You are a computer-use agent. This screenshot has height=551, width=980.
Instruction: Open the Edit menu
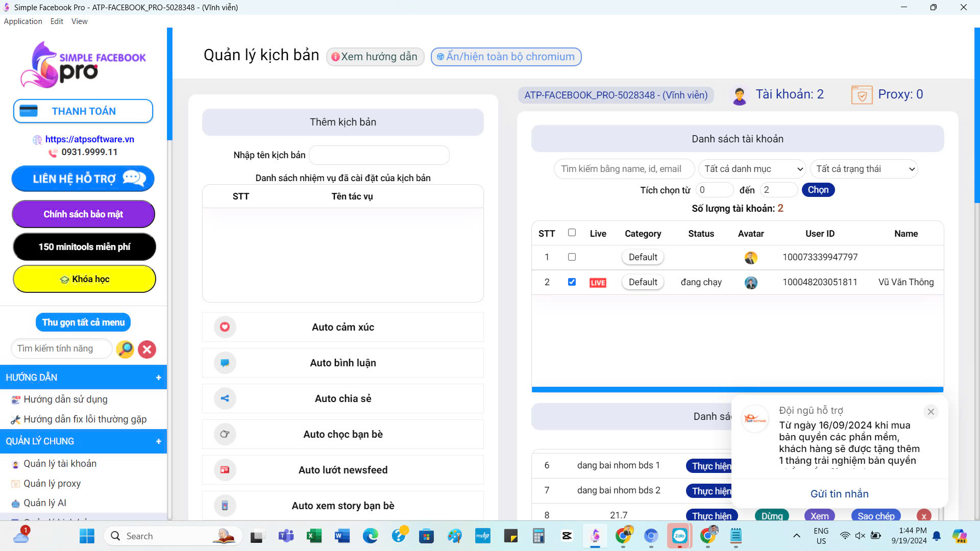point(57,21)
